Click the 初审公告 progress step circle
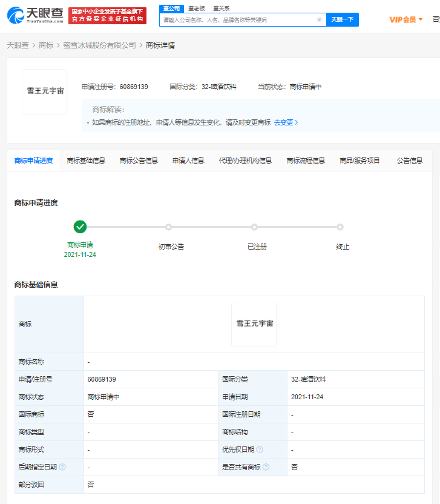Screen dimensions: 440x504 pos(169,227)
